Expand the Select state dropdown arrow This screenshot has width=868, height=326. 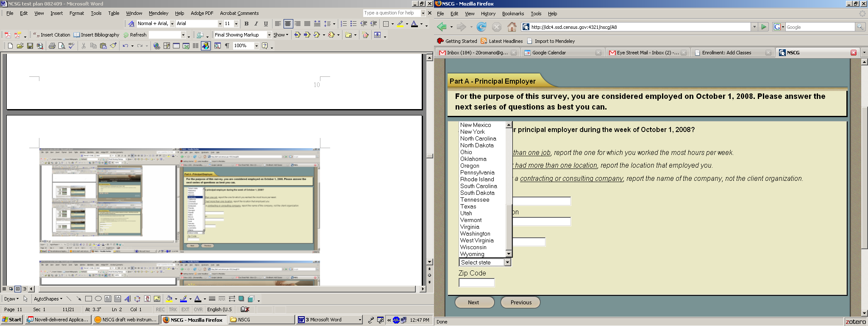point(507,262)
